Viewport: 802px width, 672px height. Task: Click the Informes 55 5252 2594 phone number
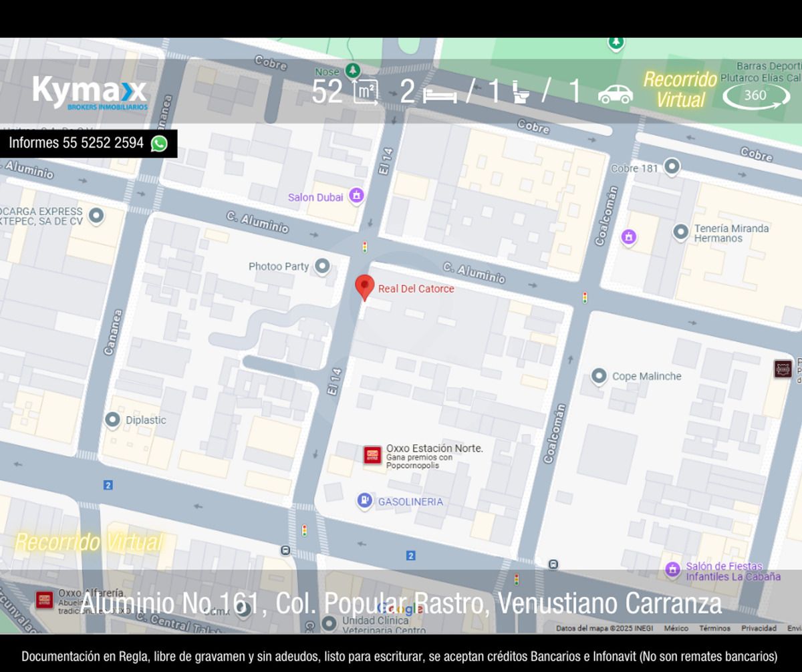tap(76, 143)
